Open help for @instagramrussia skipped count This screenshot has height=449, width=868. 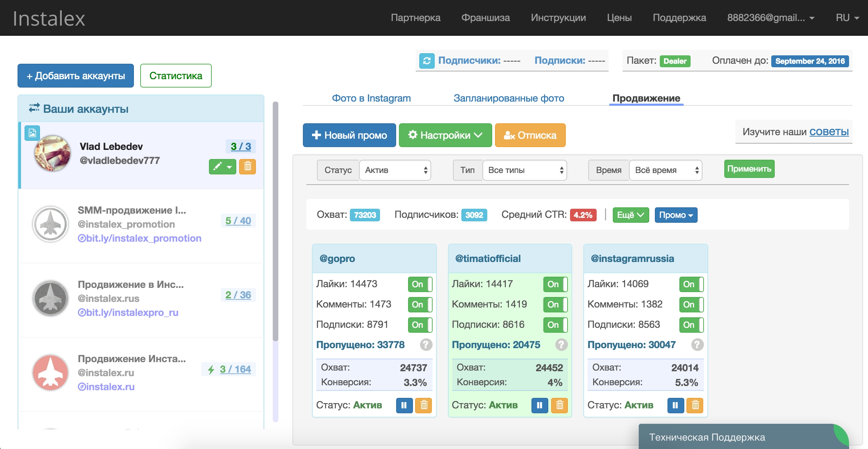(x=697, y=345)
